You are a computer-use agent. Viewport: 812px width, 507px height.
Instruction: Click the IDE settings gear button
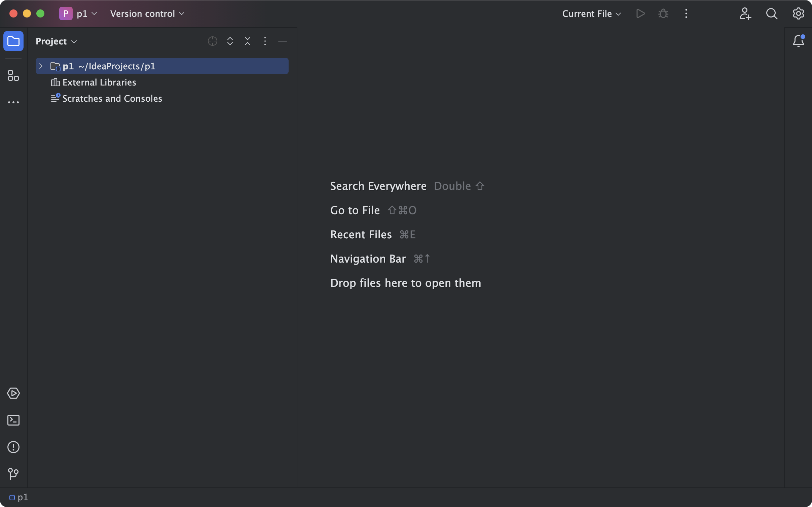pyautogui.click(x=798, y=14)
